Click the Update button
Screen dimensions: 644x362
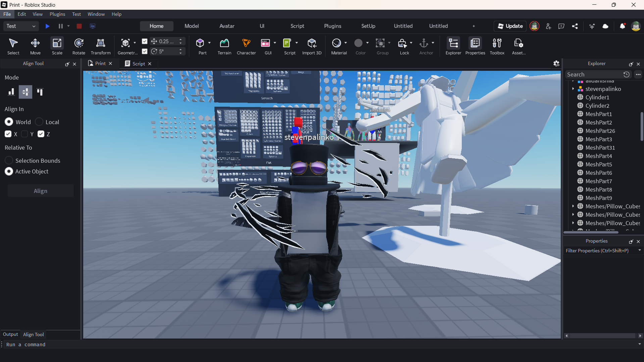point(510,26)
